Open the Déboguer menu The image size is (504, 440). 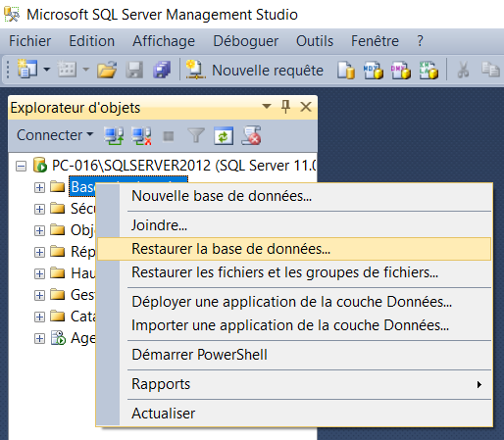(x=245, y=41)
